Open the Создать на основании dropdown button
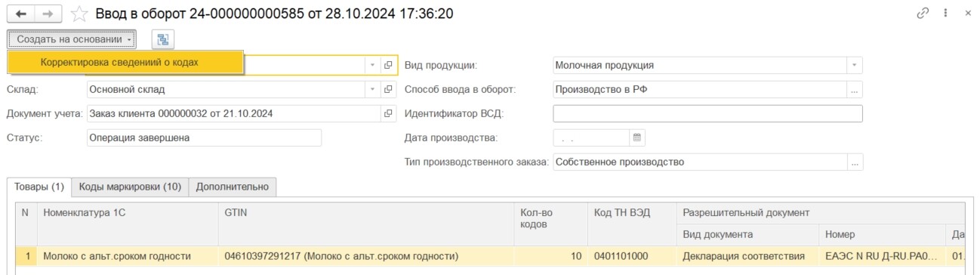This screenshot has width=980, height=275. pyautogui.click(x=72, y=39)
